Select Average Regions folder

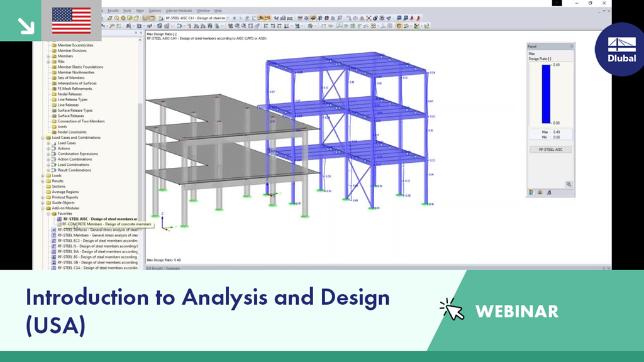65,192
